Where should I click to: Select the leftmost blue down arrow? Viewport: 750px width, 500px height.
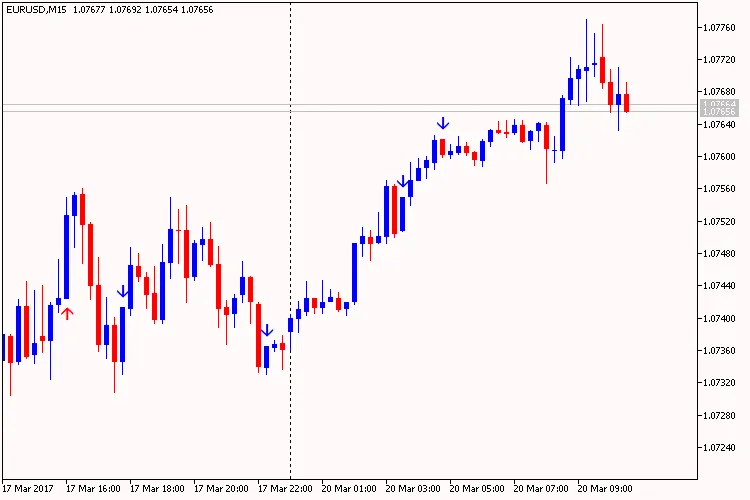[122, 291]
